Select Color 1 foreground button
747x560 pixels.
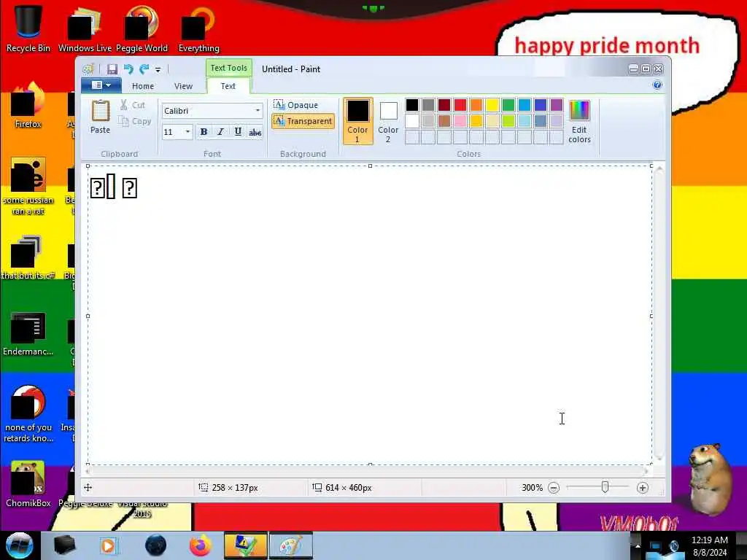[357, 121]
